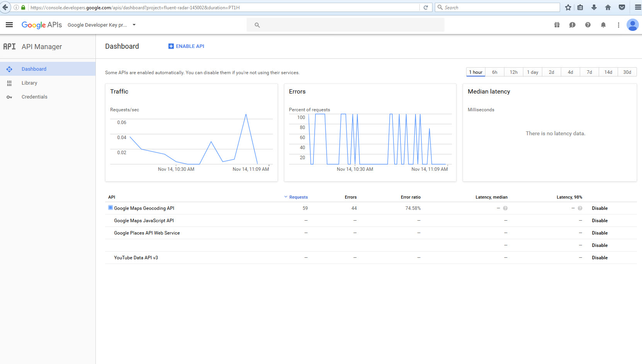Click the user account avatar
The image size is (642, 364).
coord(632,25)
